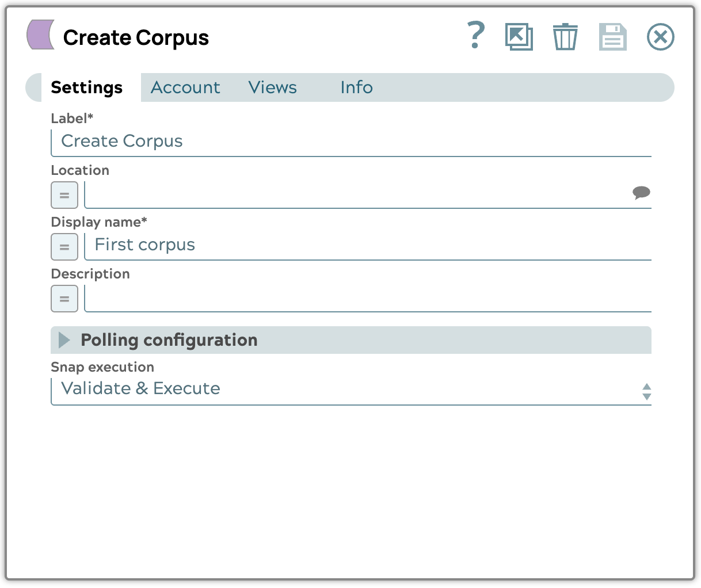Delete the snap using the trash icon
Screen dimensions: 701x588
point(565,37)
